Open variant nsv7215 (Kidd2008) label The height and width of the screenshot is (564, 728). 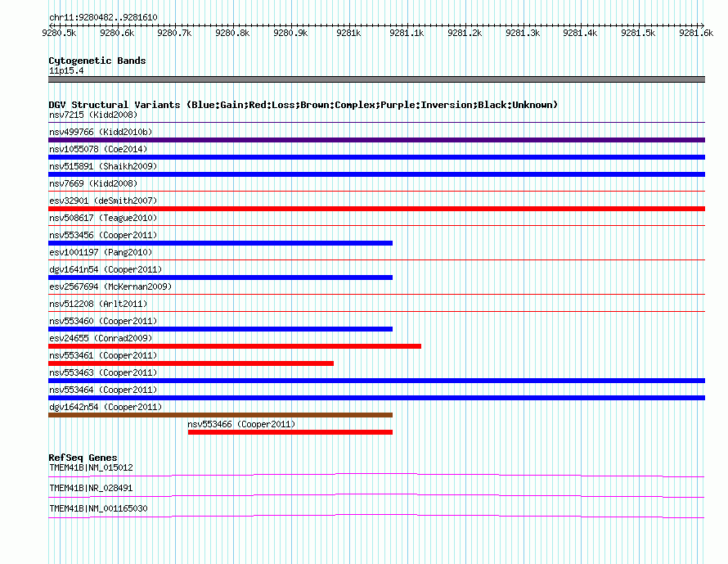(93, 115)
